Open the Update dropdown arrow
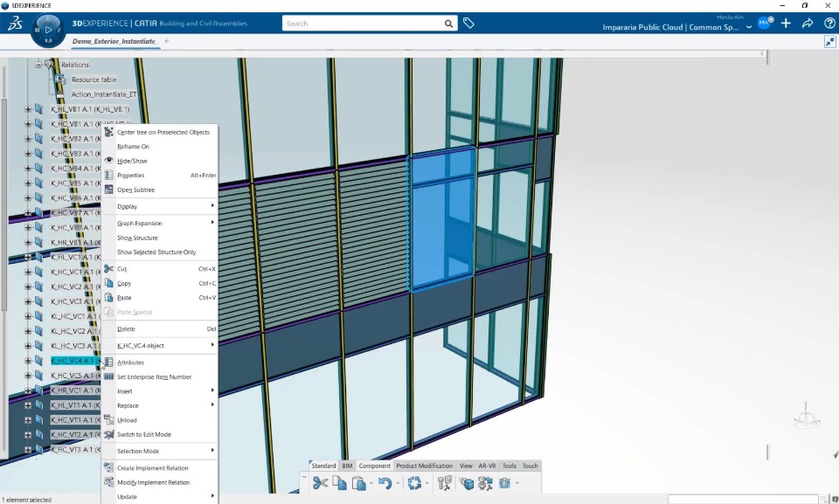The image size is (839, 504). coord(426,484)
